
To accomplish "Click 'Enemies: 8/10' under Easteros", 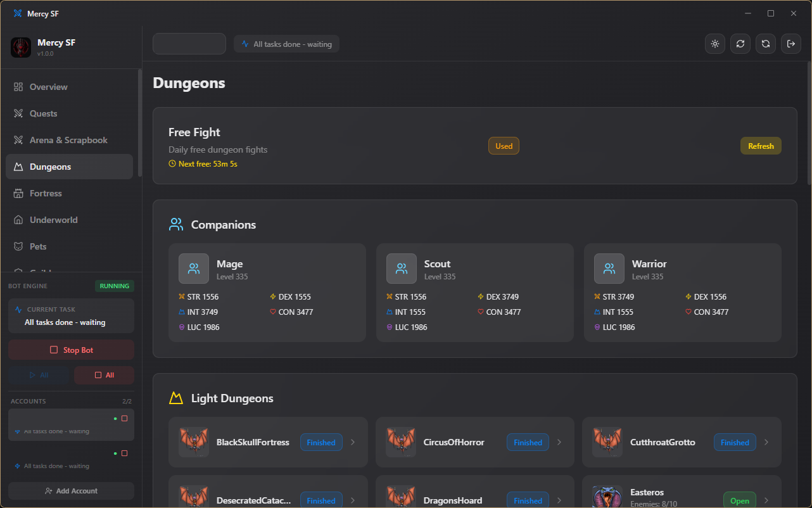I will (654, 504).
